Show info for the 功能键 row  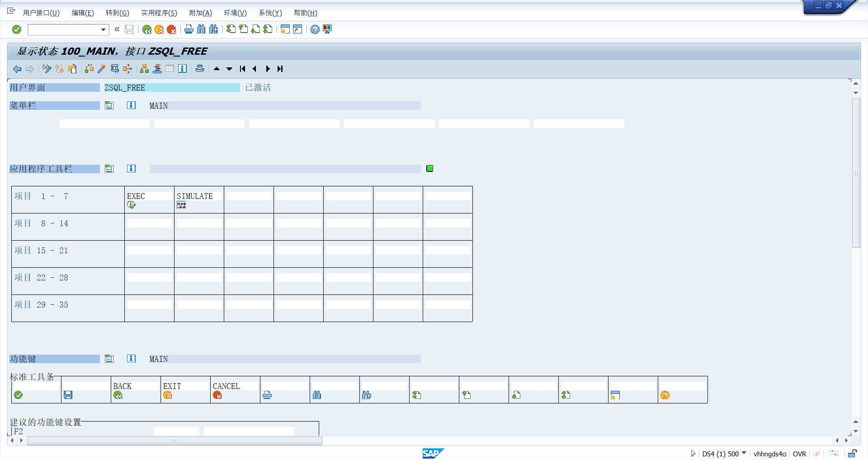131,359
